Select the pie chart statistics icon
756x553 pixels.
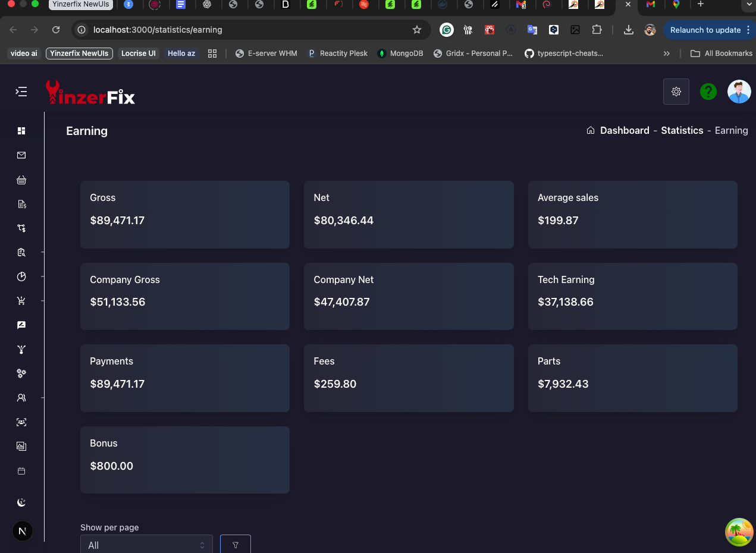coord(21,276)
